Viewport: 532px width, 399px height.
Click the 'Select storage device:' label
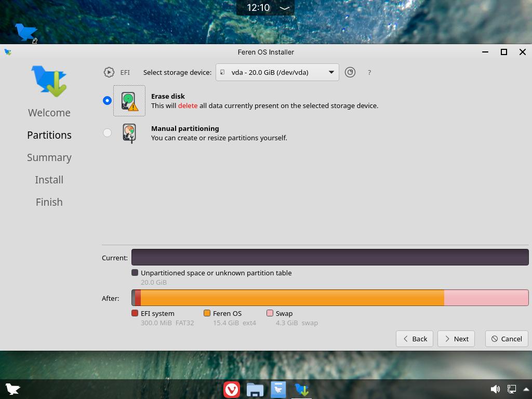tap(177, 72)
